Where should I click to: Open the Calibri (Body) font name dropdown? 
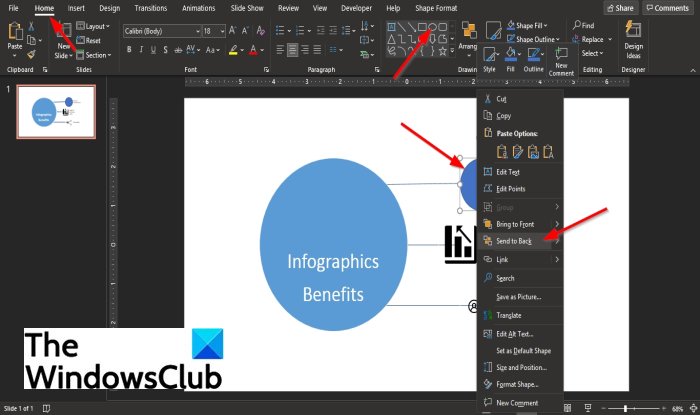160,31
